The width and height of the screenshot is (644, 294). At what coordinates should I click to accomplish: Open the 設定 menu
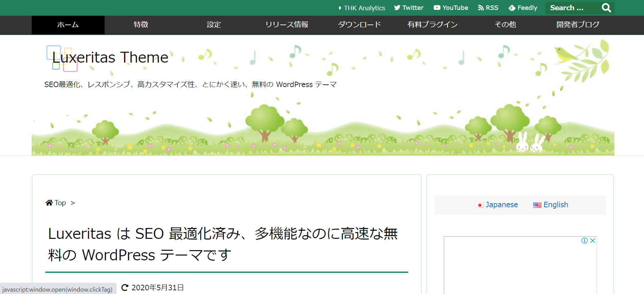(214, 25)
